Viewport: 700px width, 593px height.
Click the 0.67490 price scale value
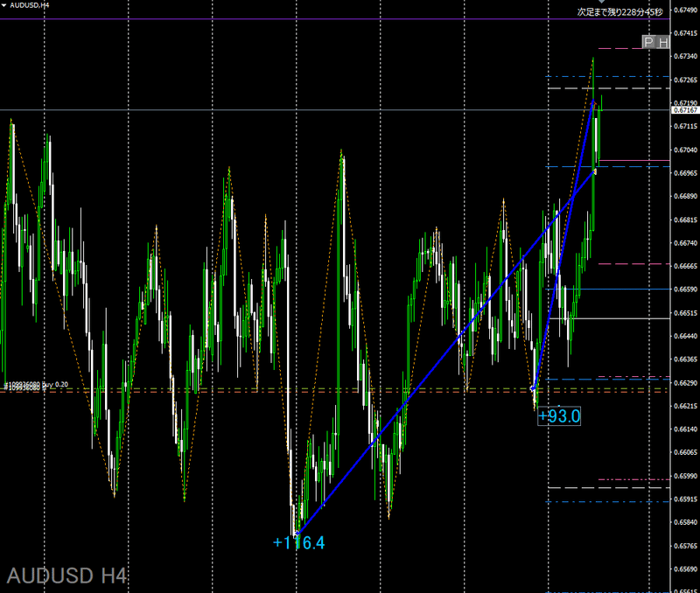point(685,10)
